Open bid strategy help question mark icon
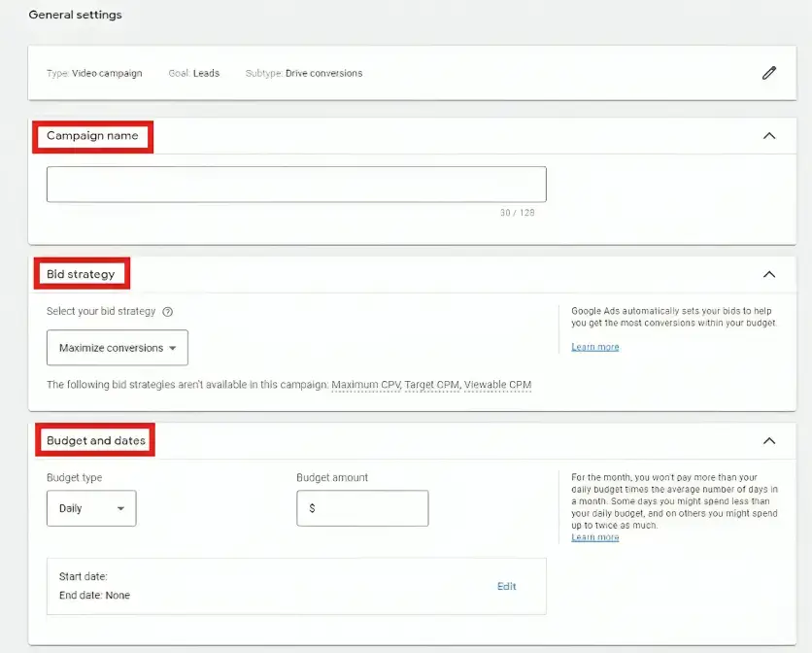 coord(168,312)
